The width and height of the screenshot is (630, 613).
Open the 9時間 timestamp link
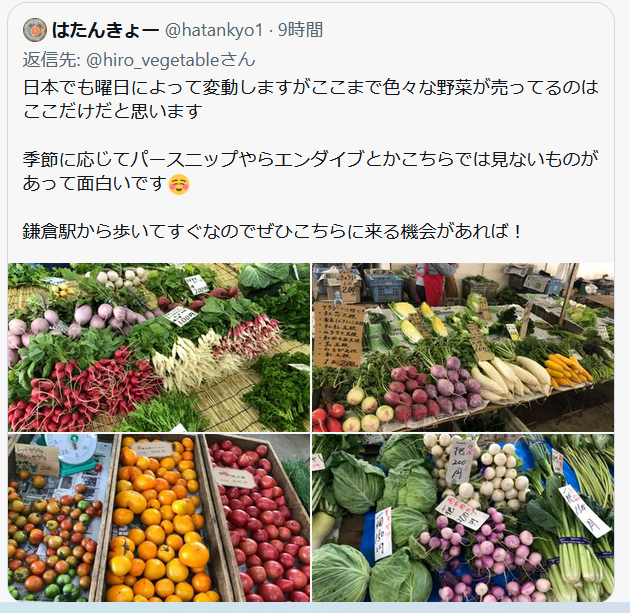[x=301, y=30]
